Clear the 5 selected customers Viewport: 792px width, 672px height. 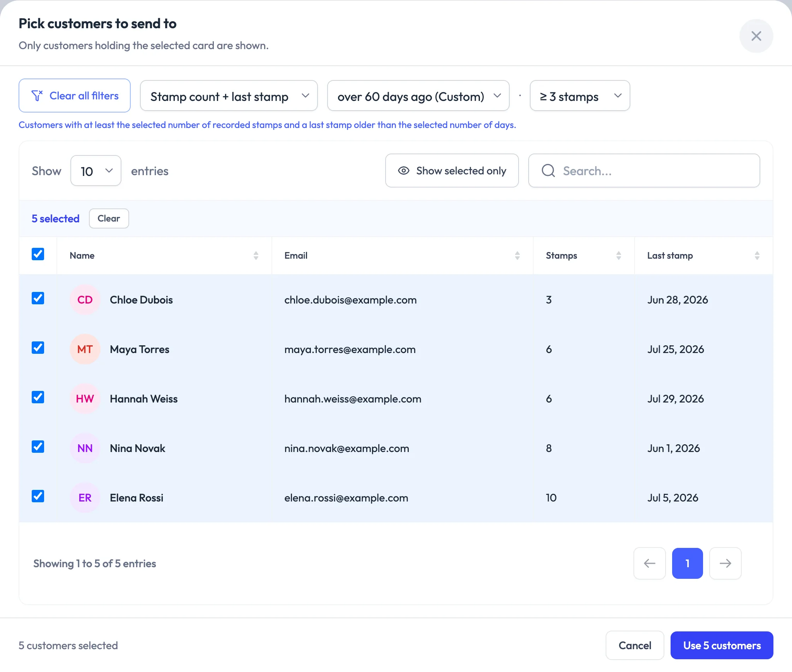coord(109,218)
